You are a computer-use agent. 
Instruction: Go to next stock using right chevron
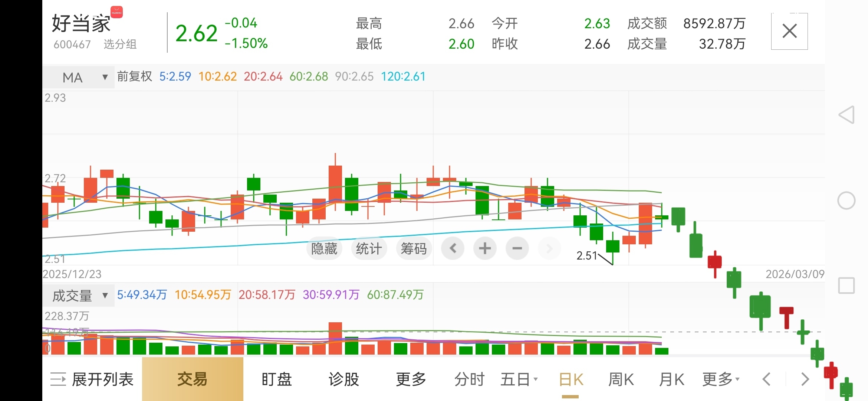pyautogui.click(x=805, y=379)
